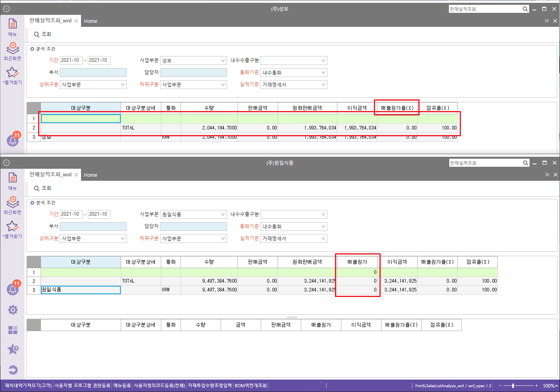Open BOM역전개조회 shortcut in the bottom bar
Screen dimensions: 560x392
pyautogui.click(x=251, y=386)
